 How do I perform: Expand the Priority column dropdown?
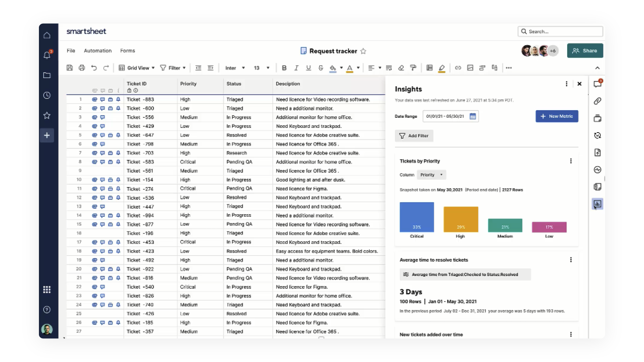click(431, 175)
